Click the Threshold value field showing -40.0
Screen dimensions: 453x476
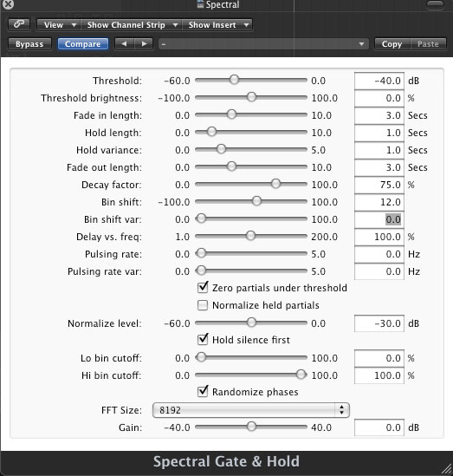[x=379, y=81]
